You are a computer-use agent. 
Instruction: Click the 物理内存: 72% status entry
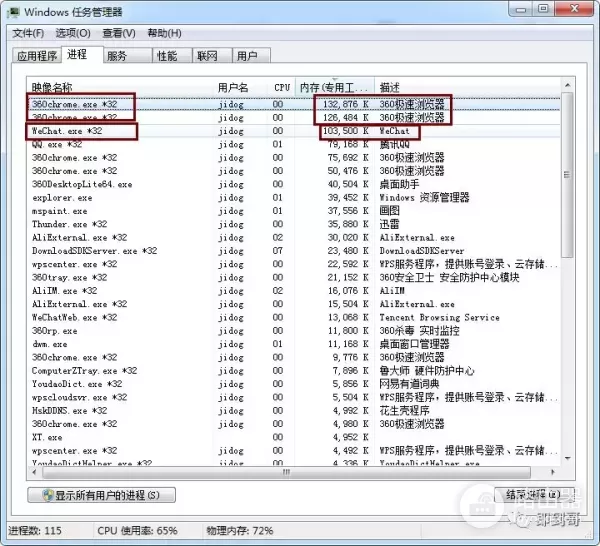tap(240, 531)
